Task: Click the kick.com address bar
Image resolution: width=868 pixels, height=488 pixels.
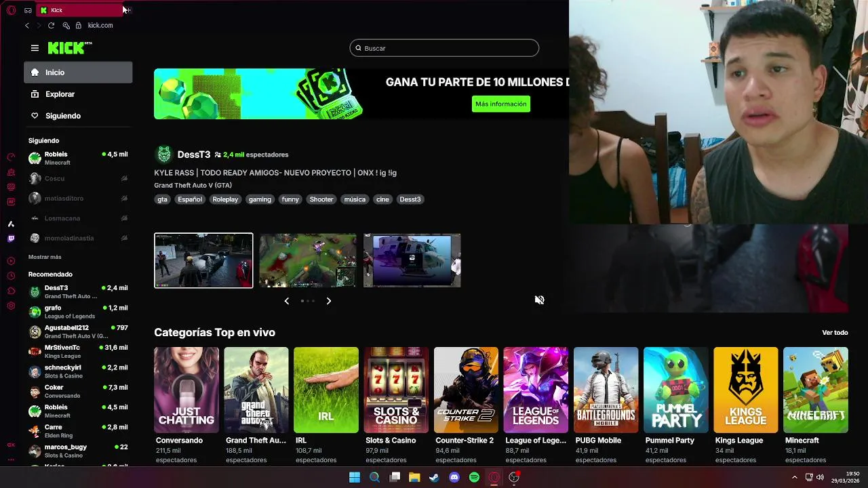Action: tap(100, 25)
